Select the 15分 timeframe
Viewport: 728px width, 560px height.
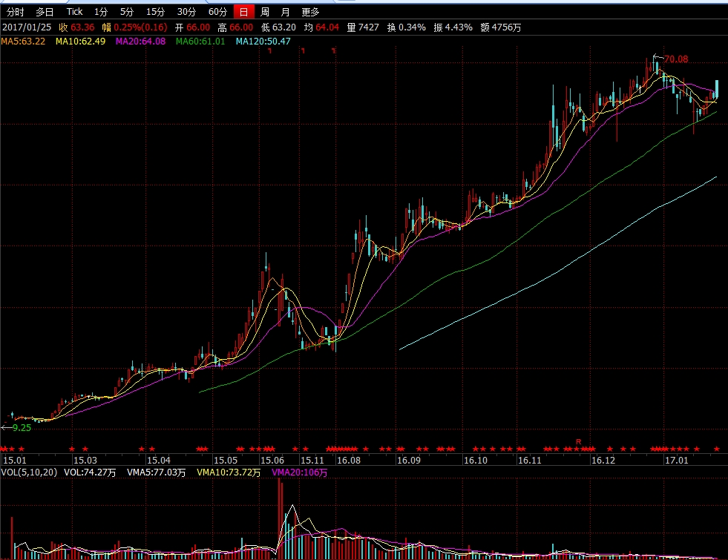point(155,12)
